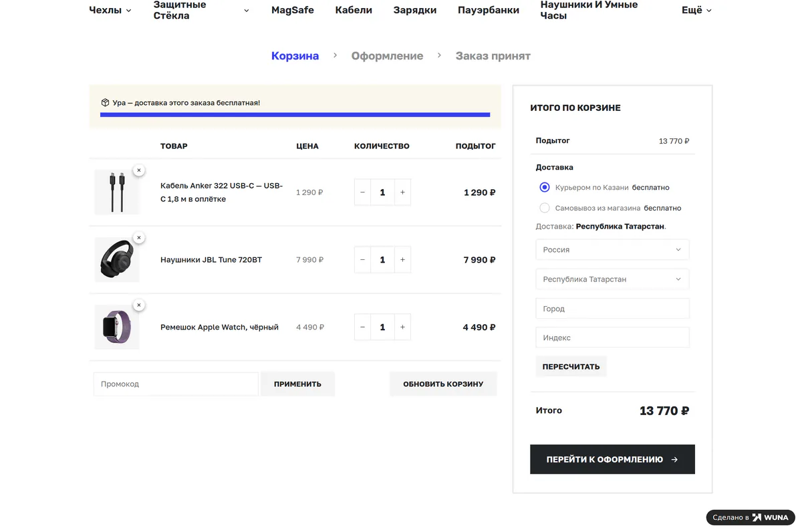The height and width of the screenshot is (532, 802).
Task: Click the 7 990 ₽ headphones subtotal
Action: 479,260
